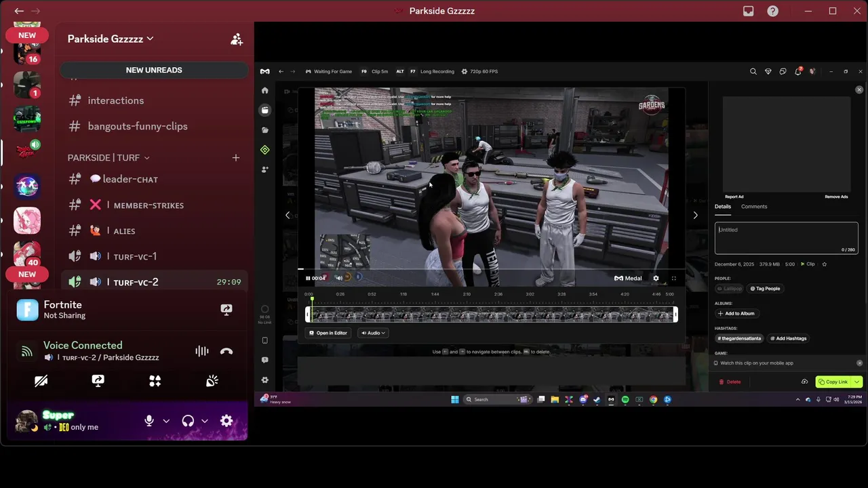Click the Tag People button
This screenshot has height=488, width=868.
pyautogui.click(x=765, y=289)
